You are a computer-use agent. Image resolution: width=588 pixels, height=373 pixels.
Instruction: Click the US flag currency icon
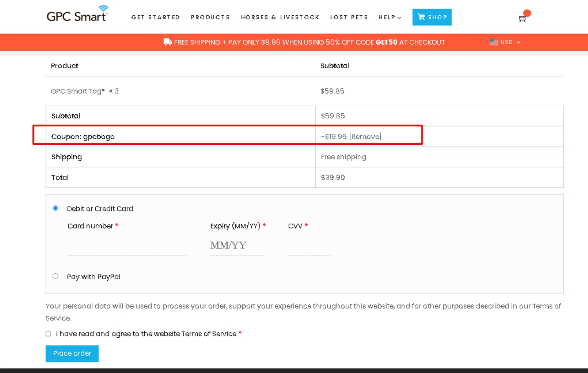tap(494, 42)
